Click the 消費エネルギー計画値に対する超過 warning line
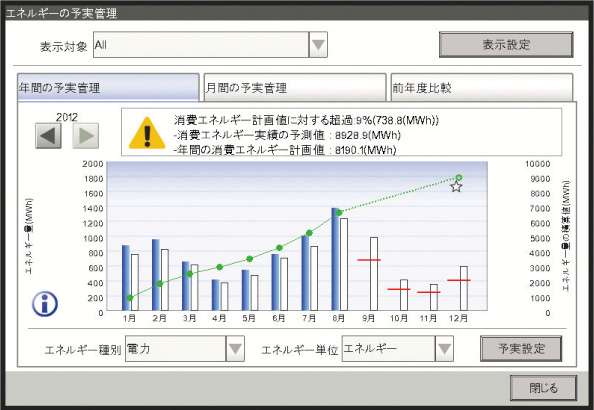 pos(306,120)
